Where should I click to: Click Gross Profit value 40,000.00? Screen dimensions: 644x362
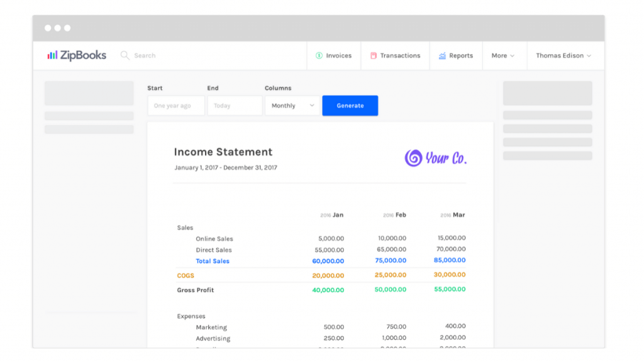(328, 290)
